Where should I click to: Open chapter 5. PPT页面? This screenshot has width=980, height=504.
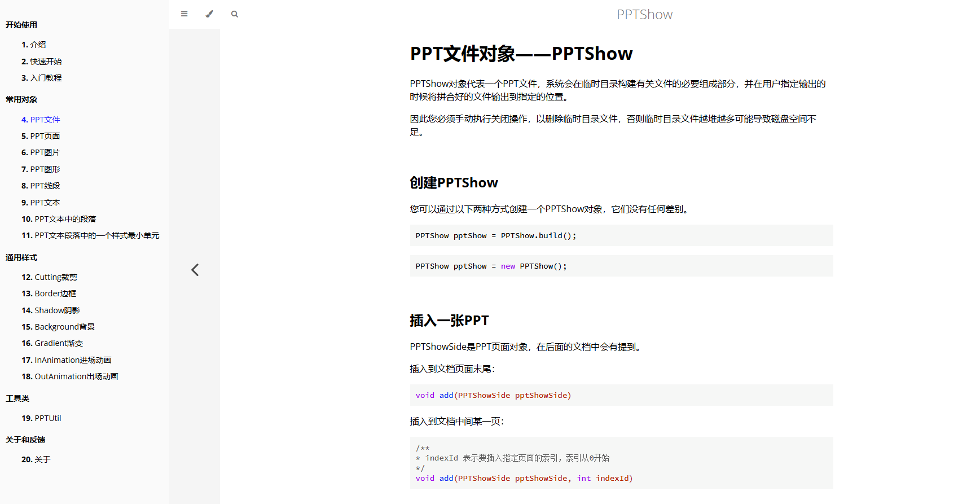pyautogui.click(x=41, y=136)
